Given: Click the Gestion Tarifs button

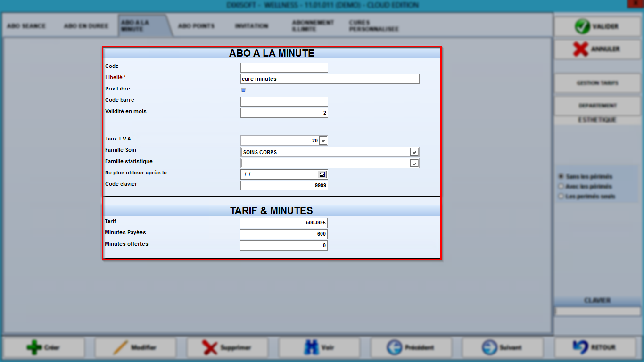Looking at the screenshot, I should pyautogui.click(x=597, y=83).
